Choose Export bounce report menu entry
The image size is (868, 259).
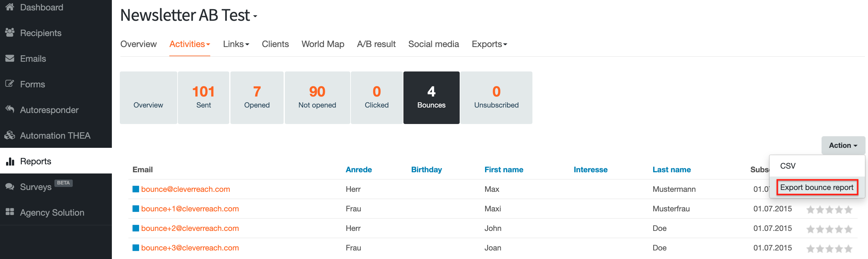tap(816, 187)
